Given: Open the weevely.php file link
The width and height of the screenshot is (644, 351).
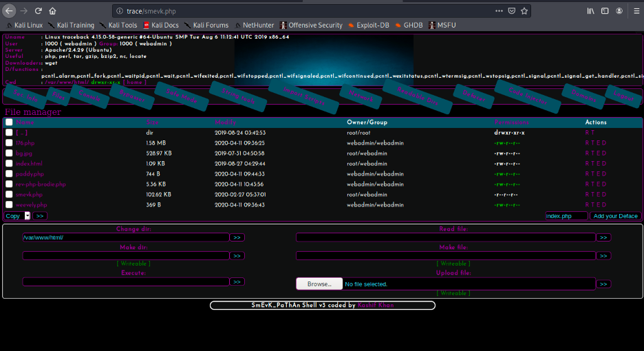Looking at the screenshot, I should tap(31, 204).
